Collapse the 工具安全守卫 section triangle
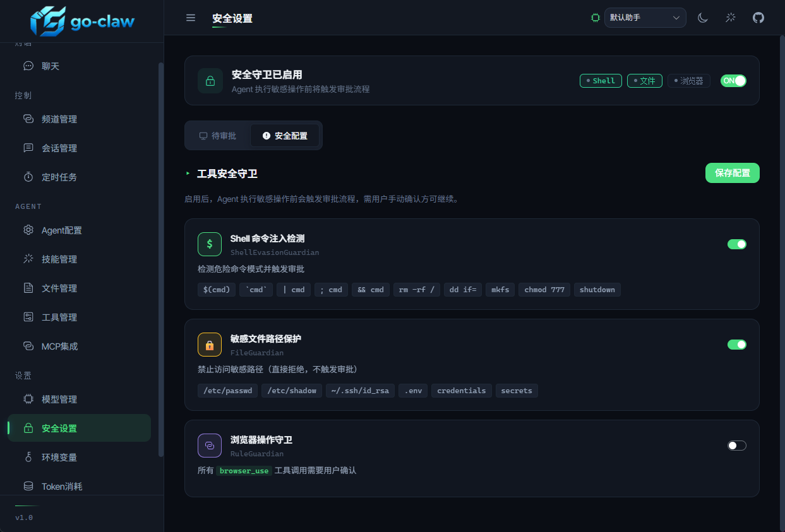785x532 pixels. pos(188,173)
